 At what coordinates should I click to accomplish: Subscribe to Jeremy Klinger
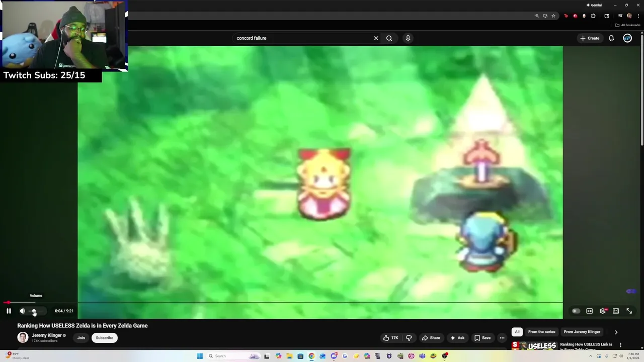[x=105, y=338]
